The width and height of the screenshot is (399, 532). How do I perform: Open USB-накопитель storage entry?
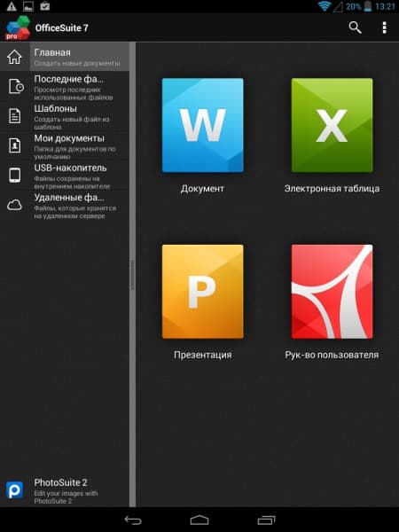[x=65, y=175]
